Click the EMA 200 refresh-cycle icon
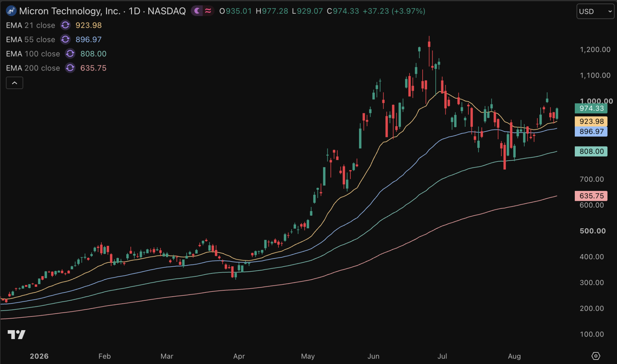 (x=70, y=68)
